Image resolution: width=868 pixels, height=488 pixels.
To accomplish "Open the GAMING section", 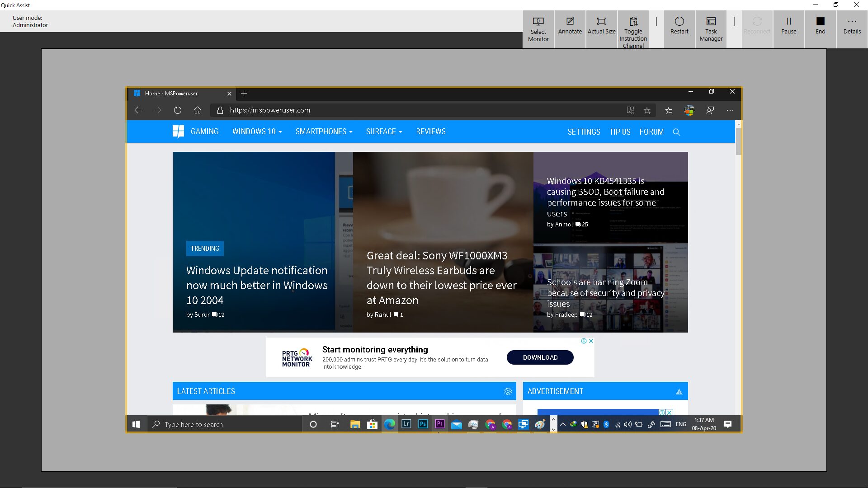I will (204, 131).
